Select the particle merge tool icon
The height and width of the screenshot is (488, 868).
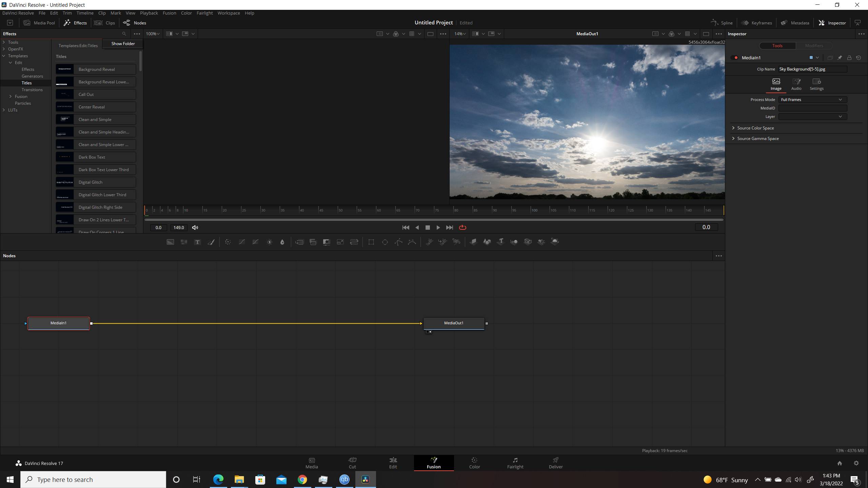tap(442, 241)
